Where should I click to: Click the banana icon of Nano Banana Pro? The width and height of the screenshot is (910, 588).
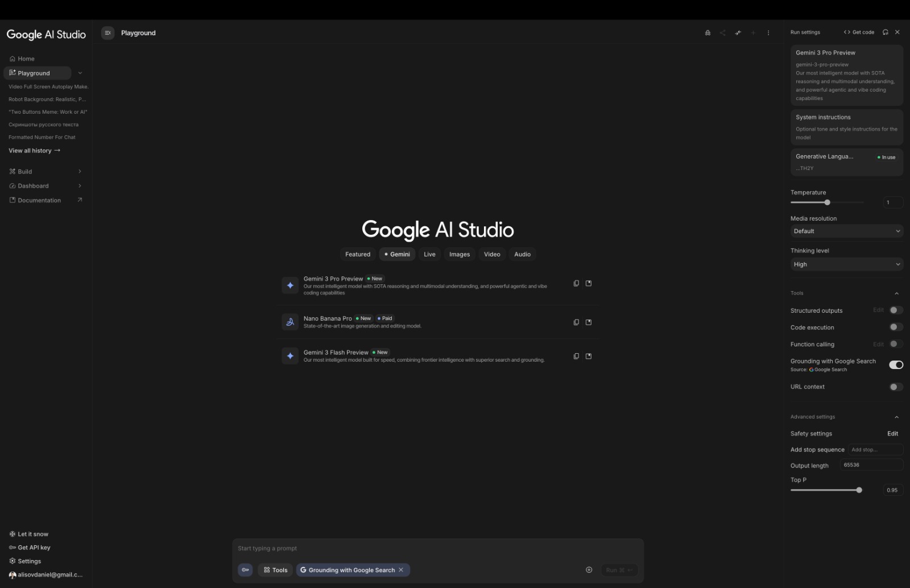[x=290, y=322]
